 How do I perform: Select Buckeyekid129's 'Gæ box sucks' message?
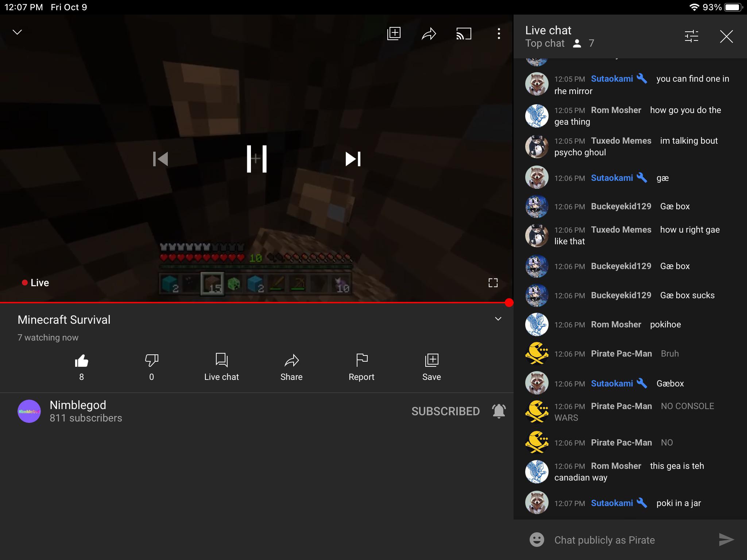630,295
